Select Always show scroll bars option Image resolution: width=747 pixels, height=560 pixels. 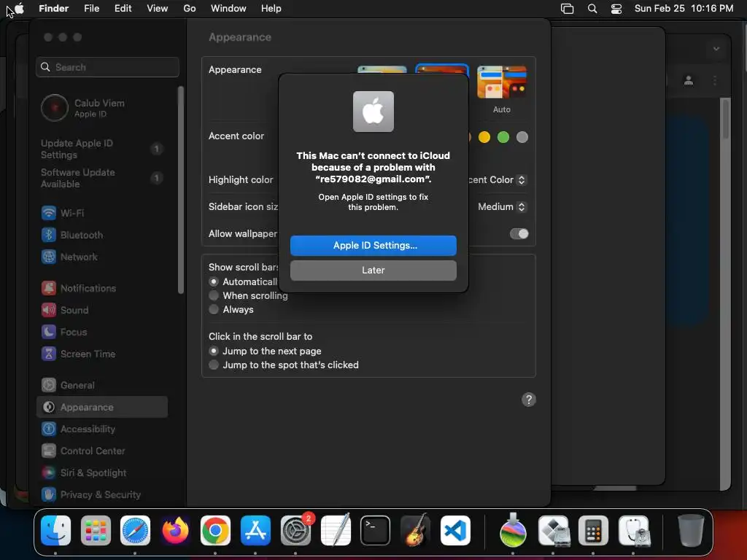[214, 309]
